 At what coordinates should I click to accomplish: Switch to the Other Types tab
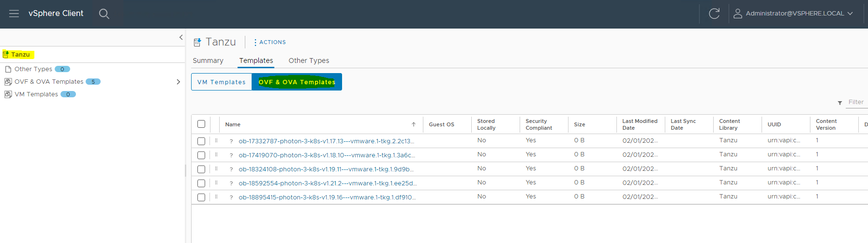pos(309,61)
